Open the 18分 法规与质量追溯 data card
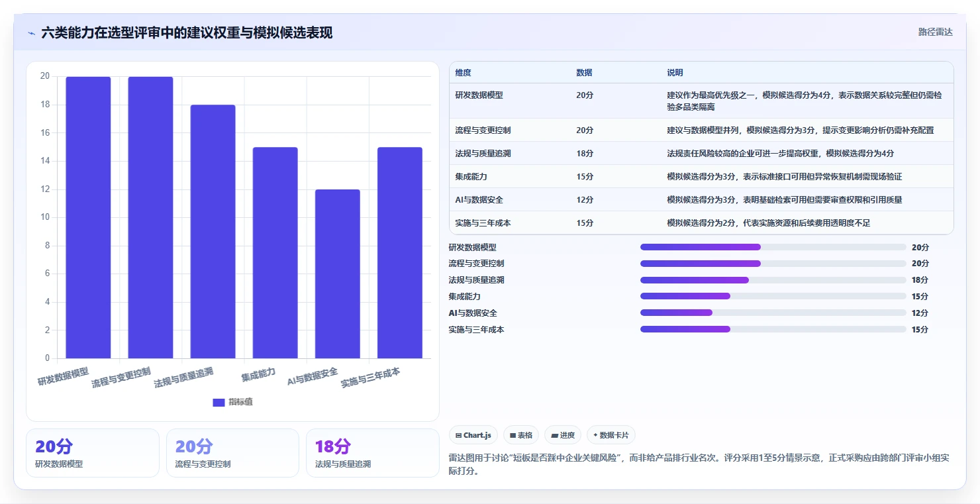 click(373, 453)
